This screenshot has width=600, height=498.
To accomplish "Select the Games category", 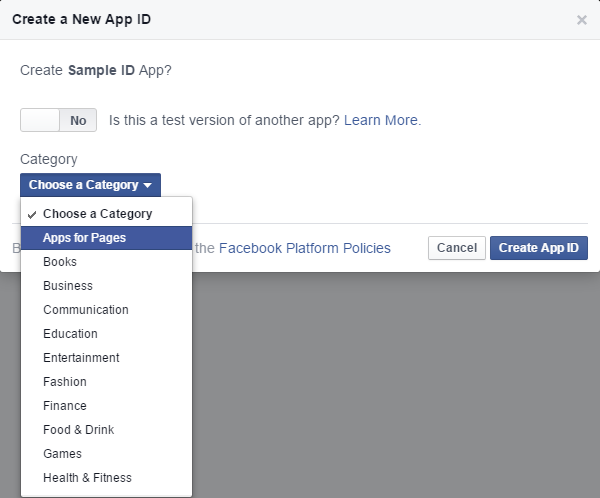I will tap(106, 454).
